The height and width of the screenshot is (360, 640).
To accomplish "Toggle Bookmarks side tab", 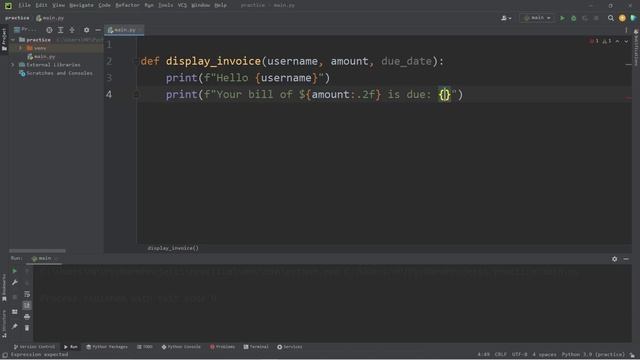I will (4, 288).
